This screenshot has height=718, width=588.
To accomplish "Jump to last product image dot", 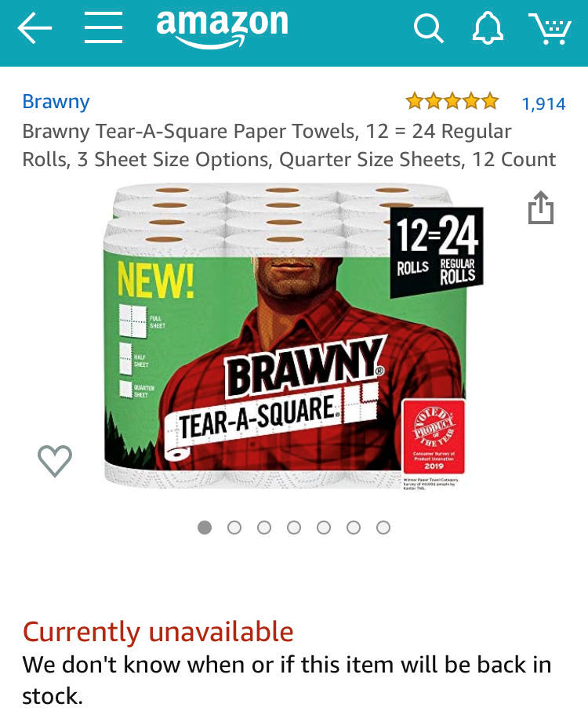I will 383,528.
